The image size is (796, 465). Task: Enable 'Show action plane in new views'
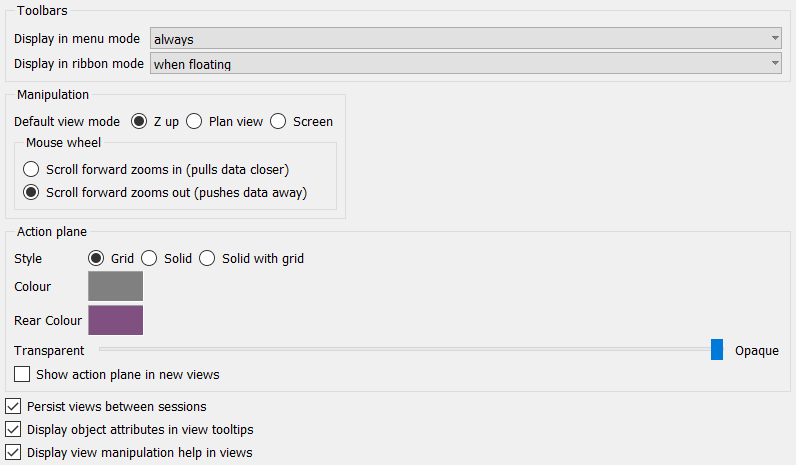(x=23, y=375)
